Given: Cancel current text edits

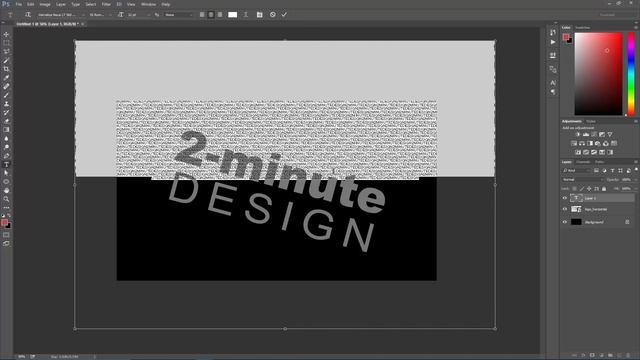Looking at the screenshot, I should [x=273, y=15].
